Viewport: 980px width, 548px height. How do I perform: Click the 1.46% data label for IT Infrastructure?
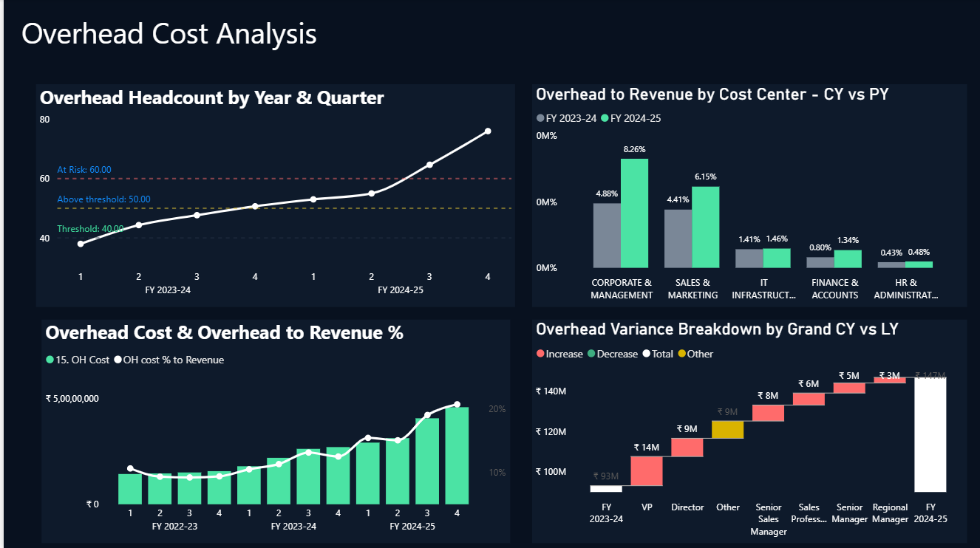(777, 239)
